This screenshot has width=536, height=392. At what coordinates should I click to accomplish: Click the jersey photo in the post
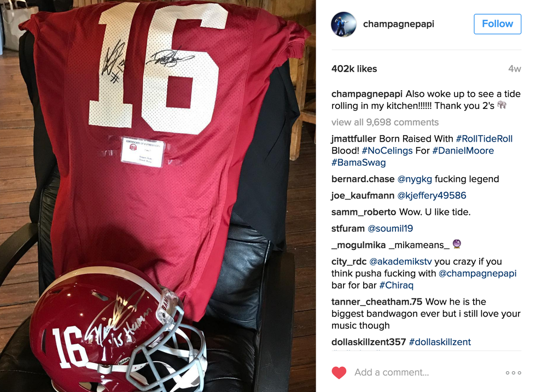(x=158, y=196)
